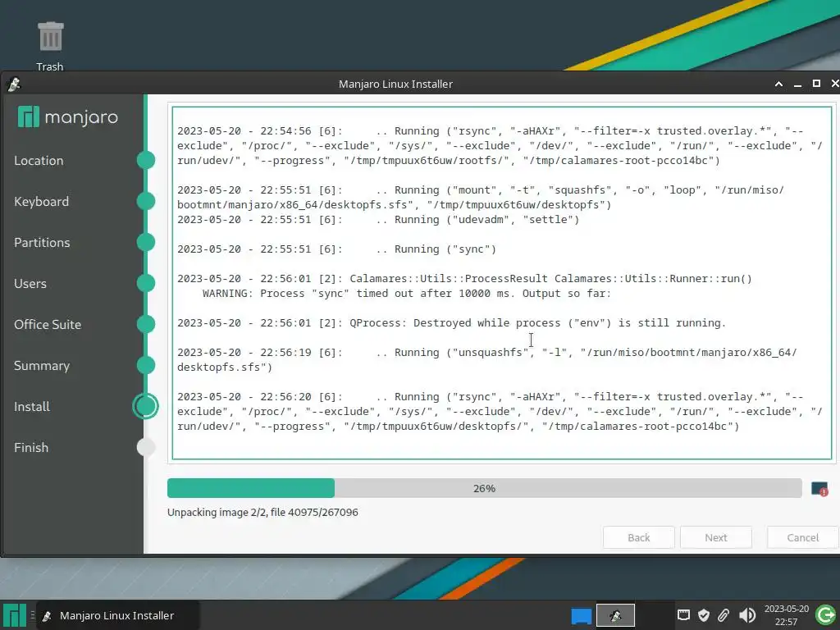Select the Users step
The height and width of the screenshot is (630, 840).
30,283
